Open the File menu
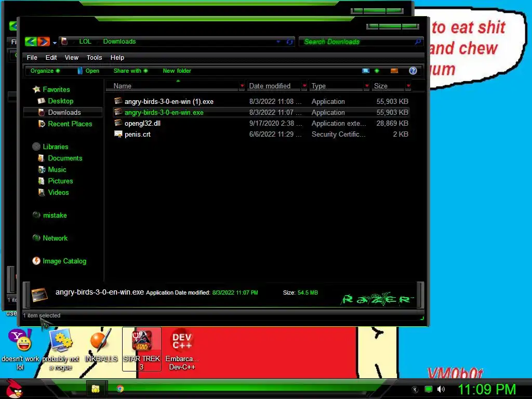 (x=32, y=57)
